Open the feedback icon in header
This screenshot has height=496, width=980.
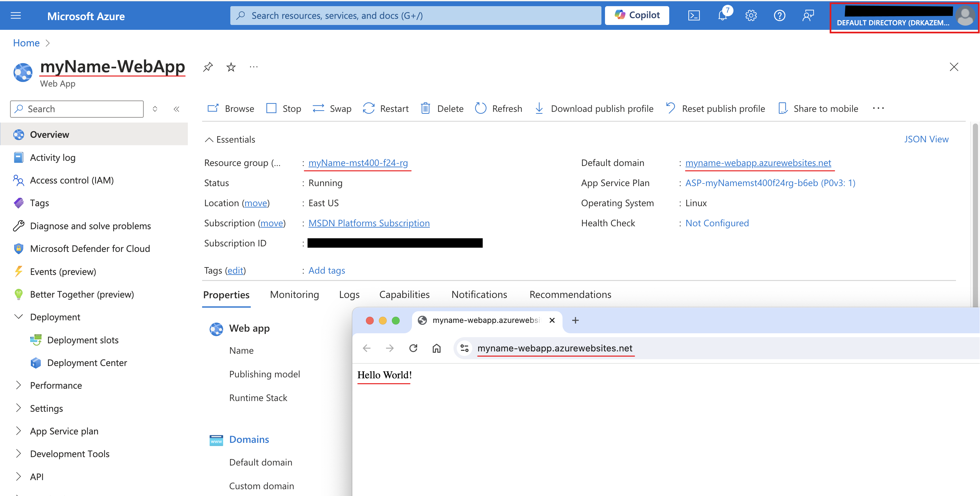point(808,16)
